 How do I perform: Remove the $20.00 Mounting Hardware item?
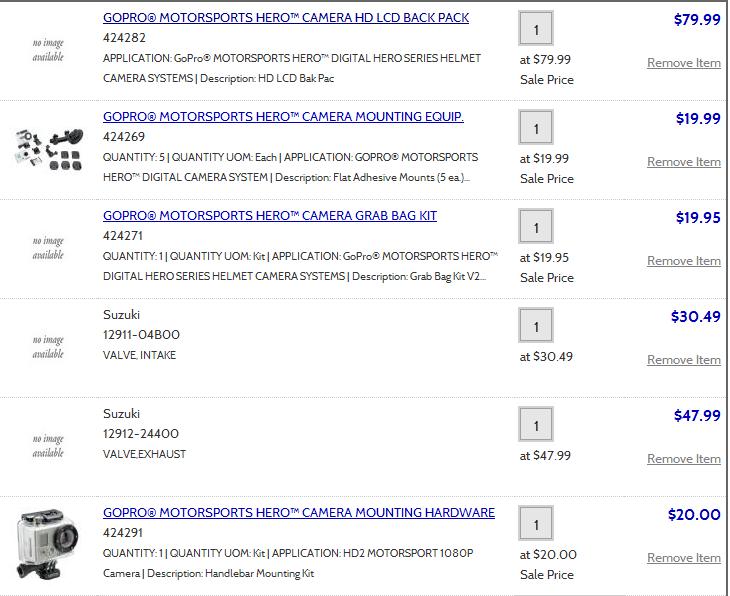(x=683, y=558)
